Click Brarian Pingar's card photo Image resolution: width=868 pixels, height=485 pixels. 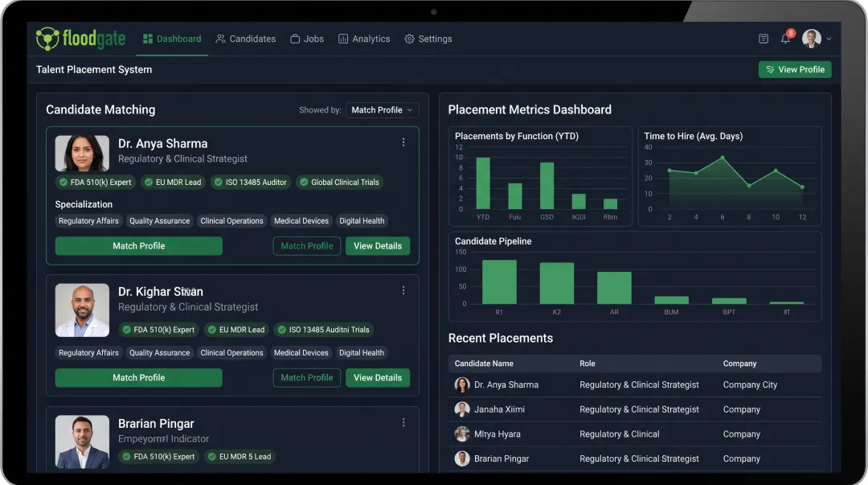[82, 442]
